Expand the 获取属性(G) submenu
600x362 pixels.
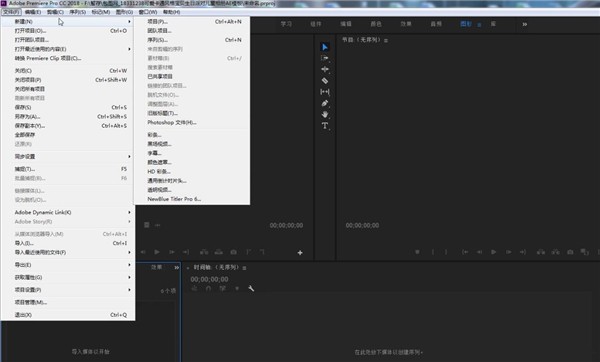click(x=68, y=277)
